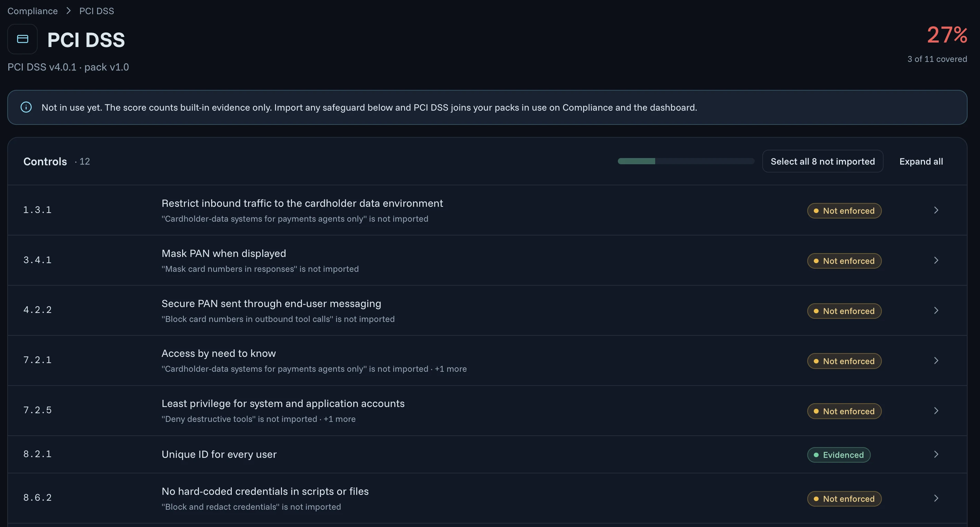Image resolution: width=980 pixels, height=527 pixels.
Task: Click "Secure PAN sent through end-user messaging"
Action: click(271, 304)
